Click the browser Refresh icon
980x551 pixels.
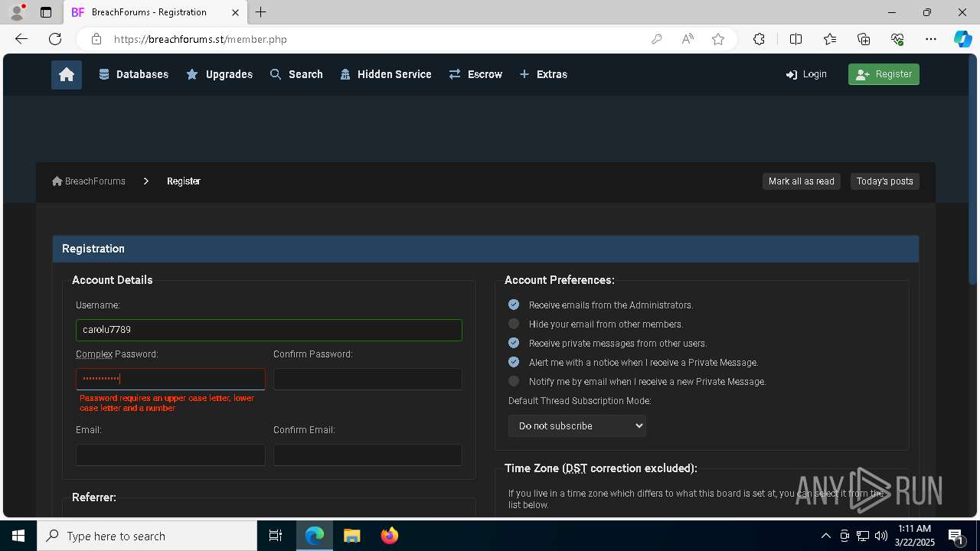coord(55,39)
